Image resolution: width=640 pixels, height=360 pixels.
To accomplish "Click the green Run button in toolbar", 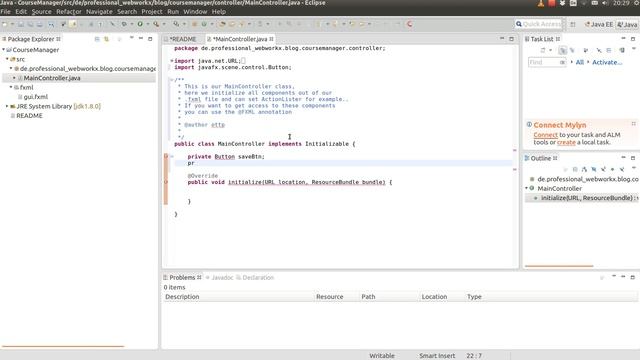I will pyautogui.click(x=140, y=24).
